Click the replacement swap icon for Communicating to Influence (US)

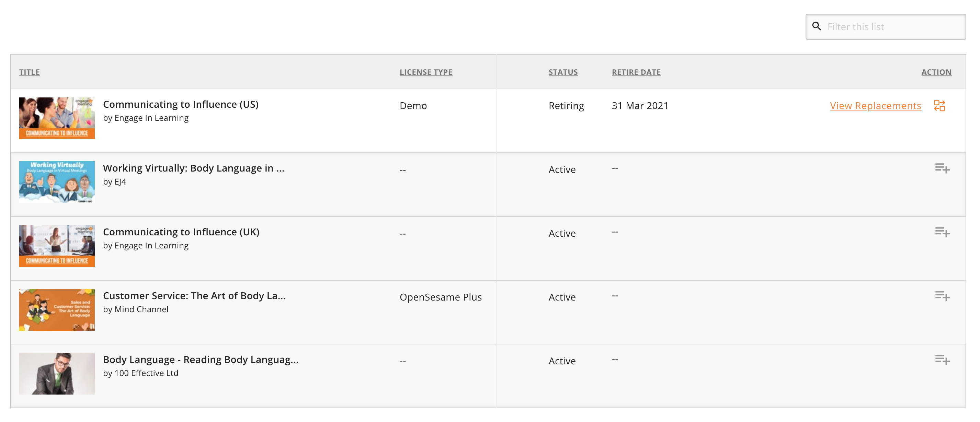pyautogui.click(x=939, y=106)
